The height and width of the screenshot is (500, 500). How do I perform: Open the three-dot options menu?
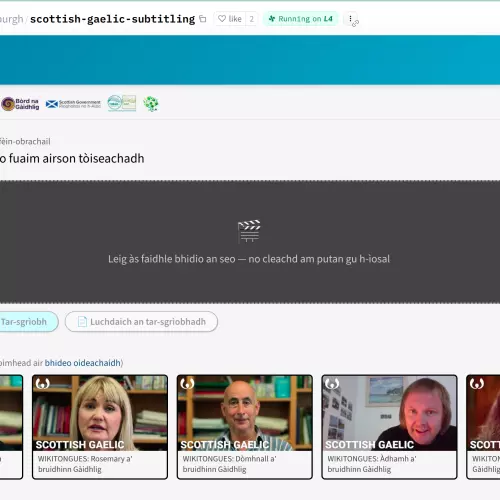point(350,19)
